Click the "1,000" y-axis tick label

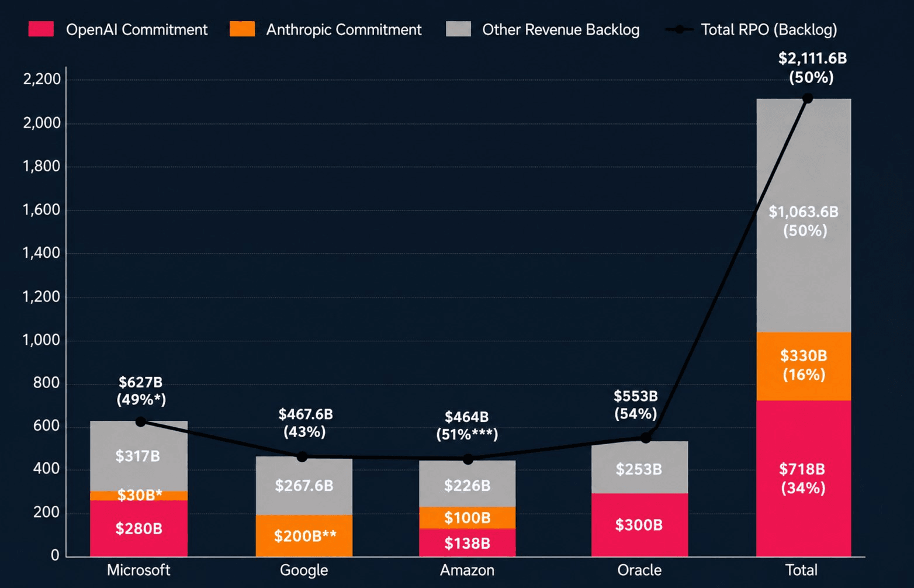(x=41, y=340)
